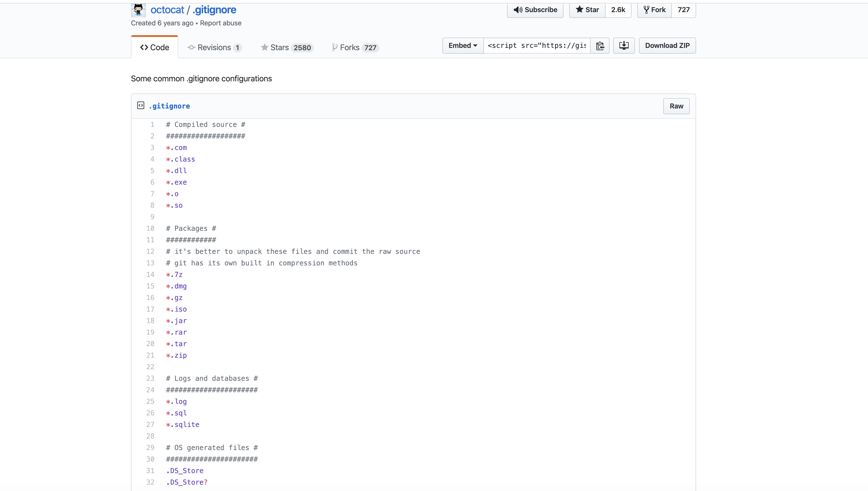Copy embed script with clipboard icon

coord(600,46)
